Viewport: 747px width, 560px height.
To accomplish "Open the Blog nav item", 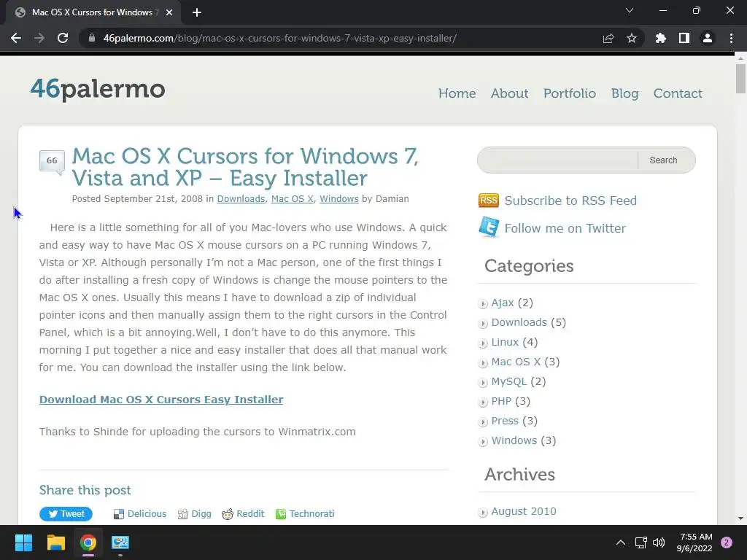I will [x=624, y=93].
